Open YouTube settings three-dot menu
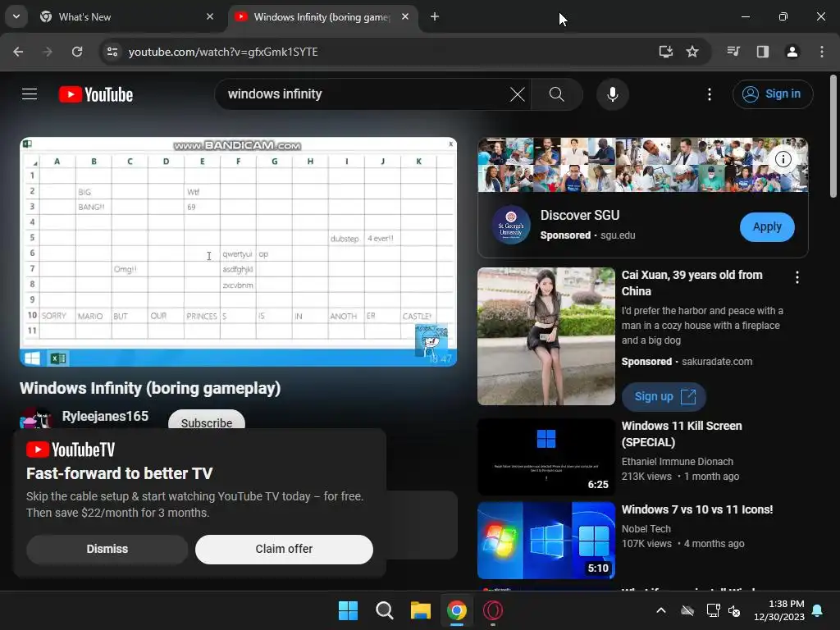This screenshot has height=630, width=840. pos(710,94)
